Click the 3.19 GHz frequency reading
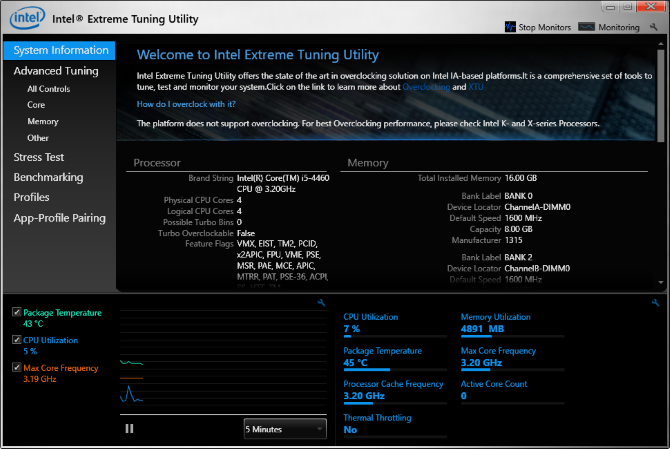670x449 pixels. pyautogui.click(x=40, y=379)
